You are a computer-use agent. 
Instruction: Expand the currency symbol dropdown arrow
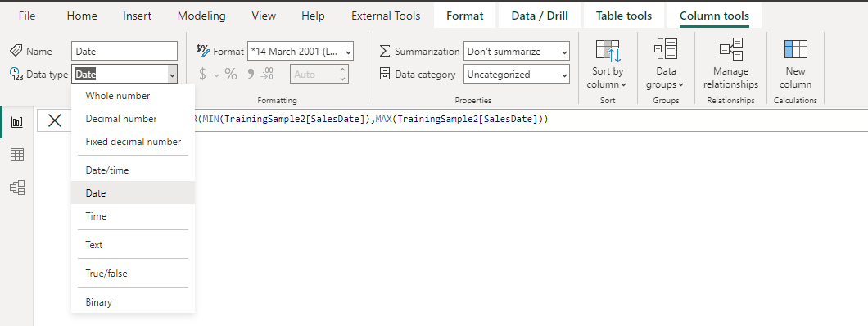click(x=216, y=75)
